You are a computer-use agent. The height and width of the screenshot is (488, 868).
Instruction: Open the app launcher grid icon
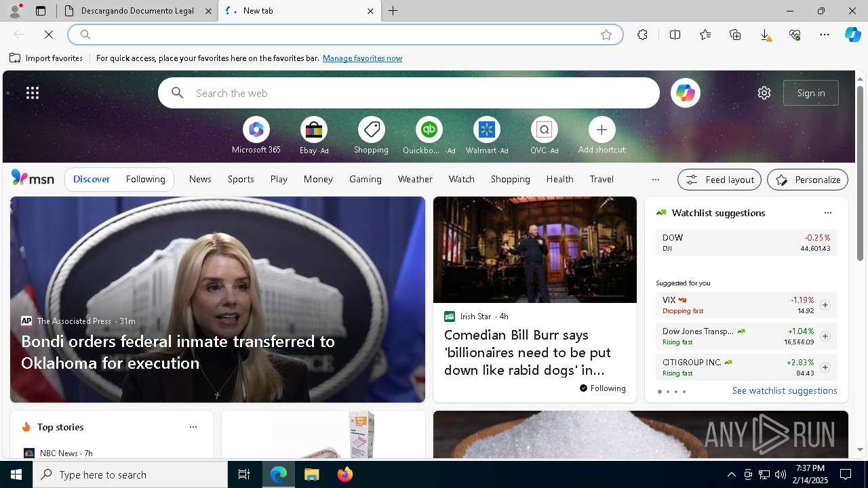[33, 93]
